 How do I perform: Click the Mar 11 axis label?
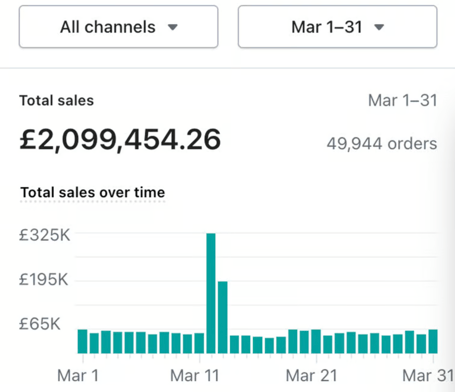click(x=195, y=376)
